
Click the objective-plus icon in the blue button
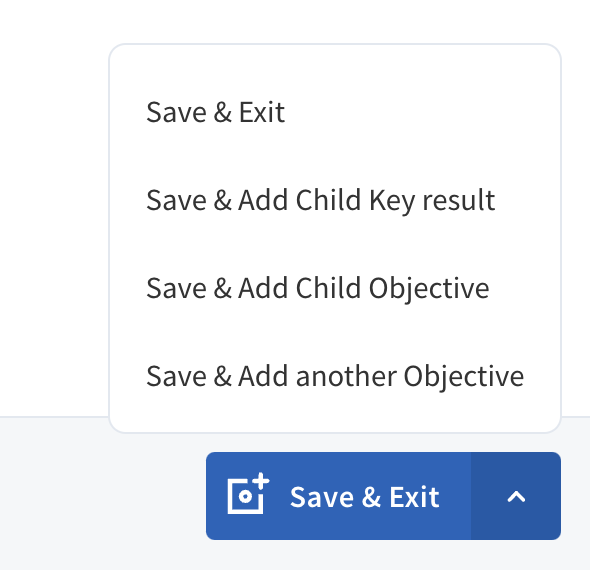(248, 493)
